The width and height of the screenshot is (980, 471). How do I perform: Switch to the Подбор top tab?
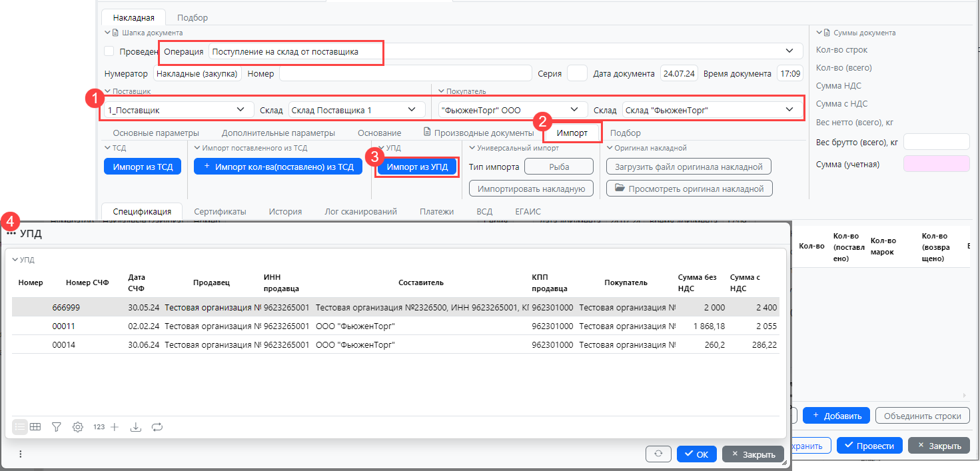(192, 17)
